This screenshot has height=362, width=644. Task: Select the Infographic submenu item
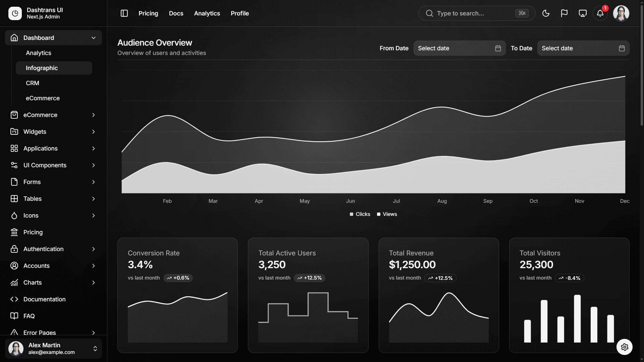54,68
